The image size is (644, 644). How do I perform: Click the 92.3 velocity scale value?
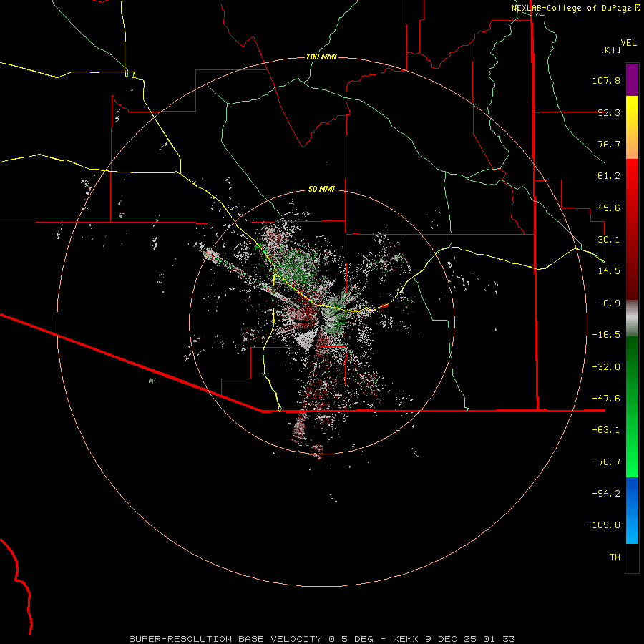pos(609,112)
